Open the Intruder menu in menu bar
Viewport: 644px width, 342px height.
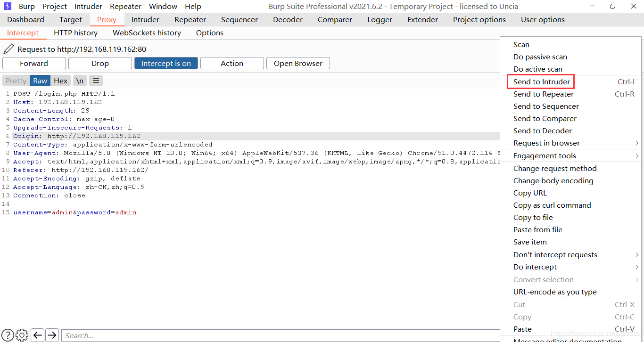coord(88,6)
